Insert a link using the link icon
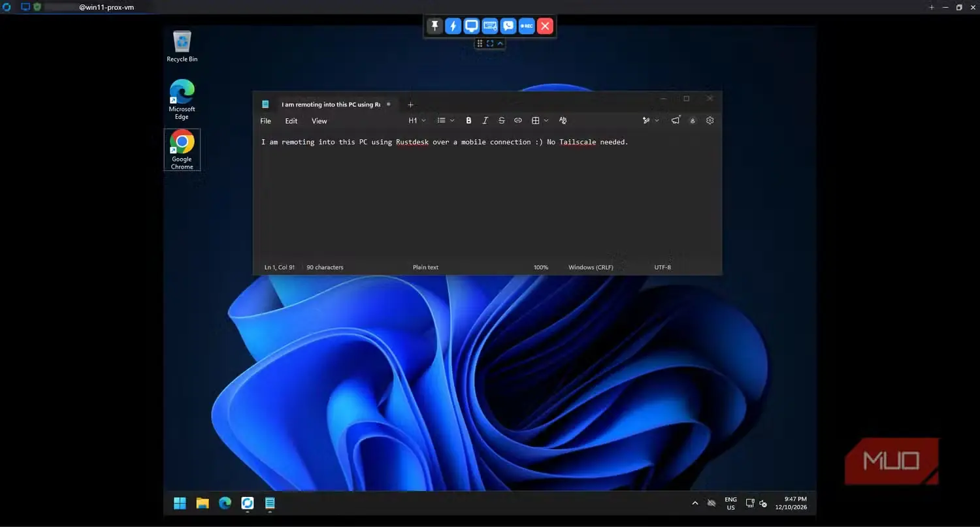Image resolution: width=980 pixels, height=527 pixels. point(518,121)
